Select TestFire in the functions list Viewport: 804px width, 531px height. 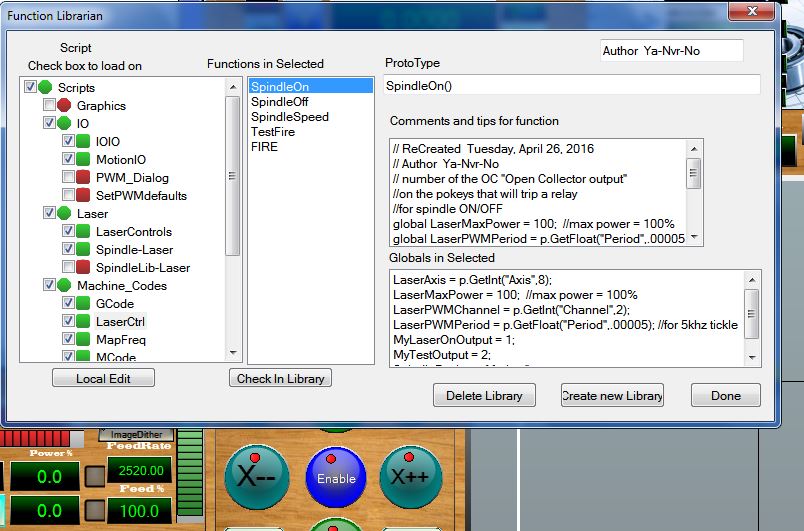click(272, 132)
